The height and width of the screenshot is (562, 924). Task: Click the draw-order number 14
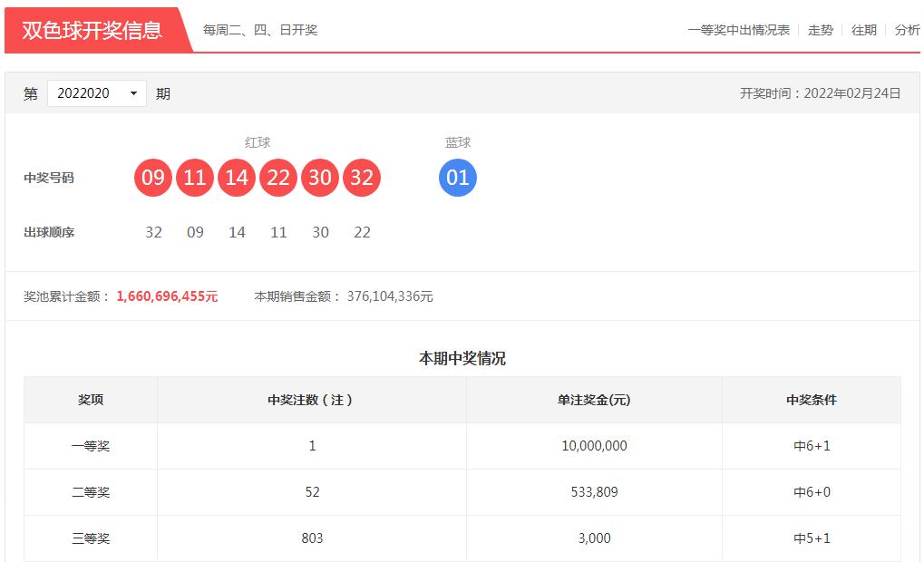pyautogui.click(x=237, y=232)
